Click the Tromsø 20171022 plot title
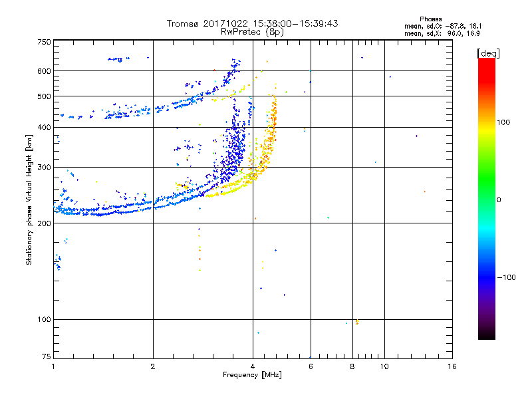 coord(252,23)
